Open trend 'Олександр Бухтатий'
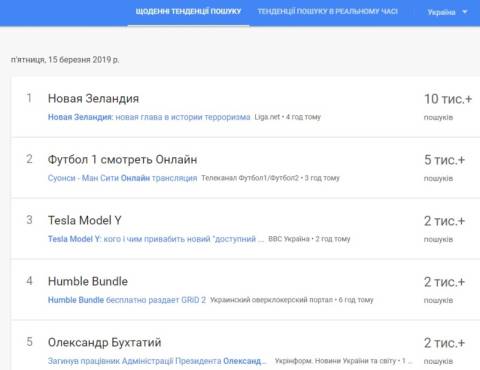Screen dimensions: 480x370 104,342
